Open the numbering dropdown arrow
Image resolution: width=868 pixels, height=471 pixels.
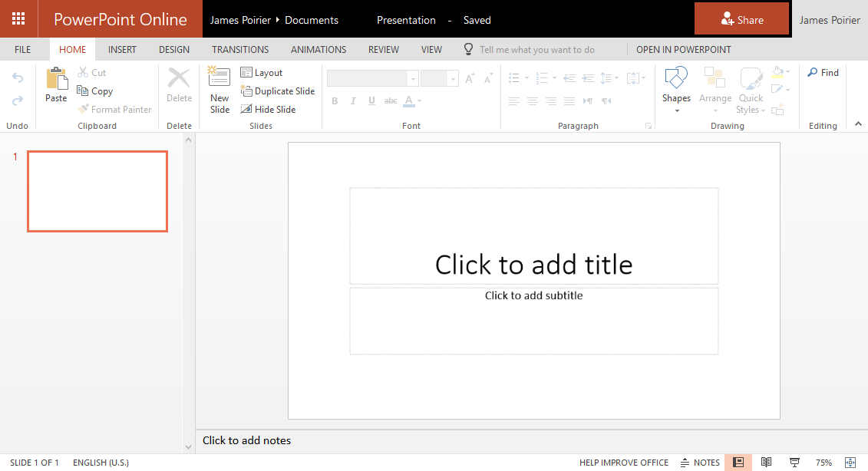coord(554,78)
